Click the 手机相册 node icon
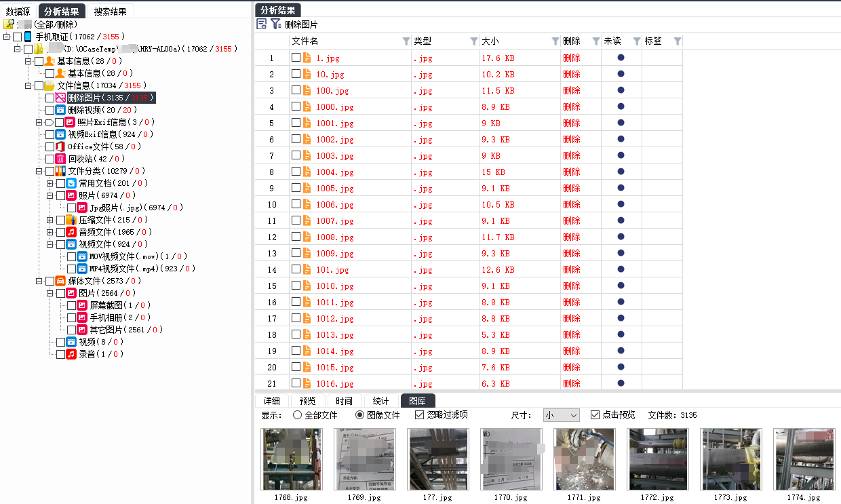The image size is (841, 504). click(x=82, y=317)
